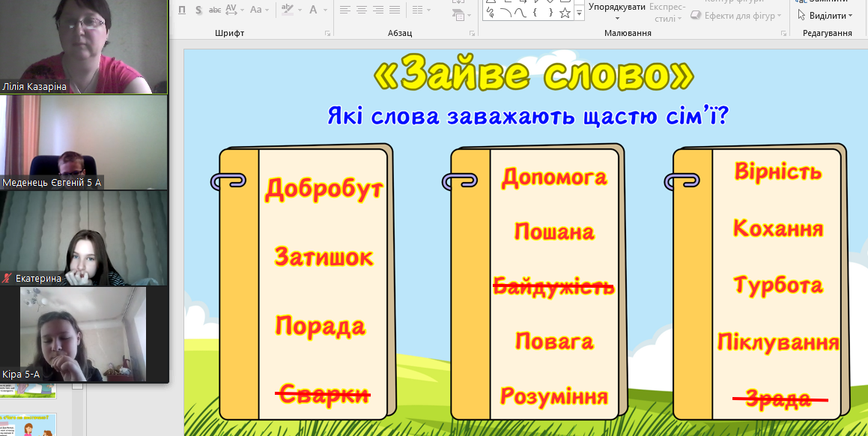
Task: Click the word Вірність on the slide
Action: [x=778, y=172]
